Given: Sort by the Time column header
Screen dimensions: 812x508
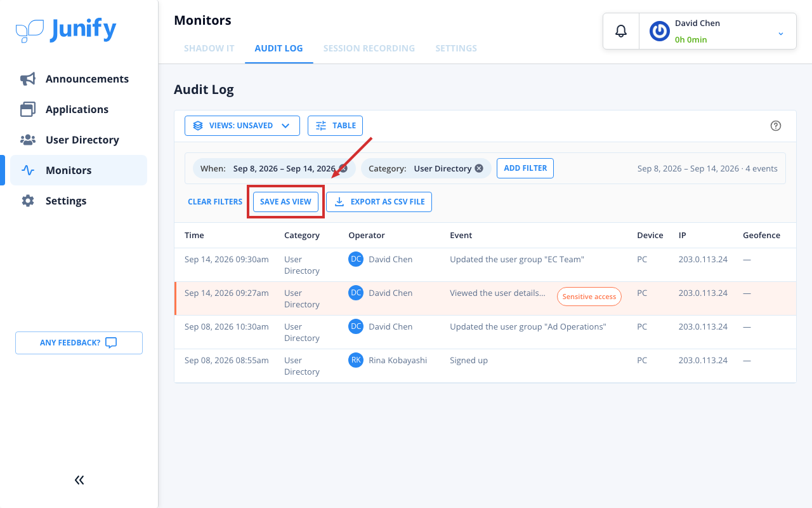Looking at the screenshot, I should pos(194,235).
